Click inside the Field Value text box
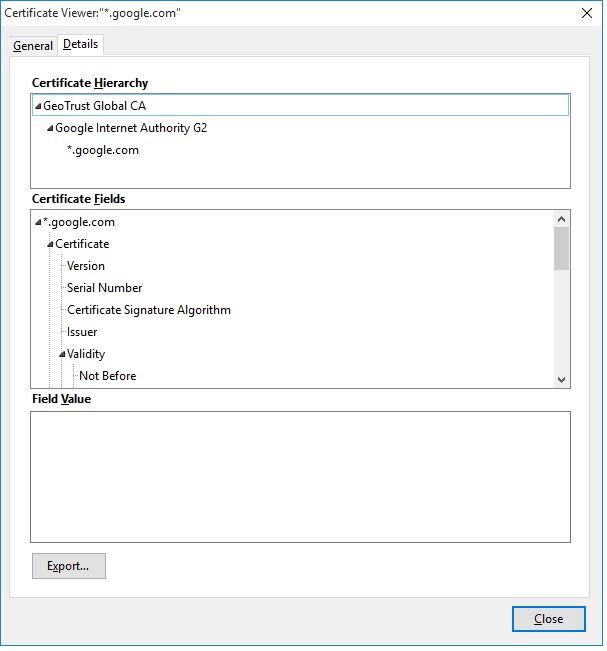607x651 pixels. pyautogui.click(x=300, y=477)
